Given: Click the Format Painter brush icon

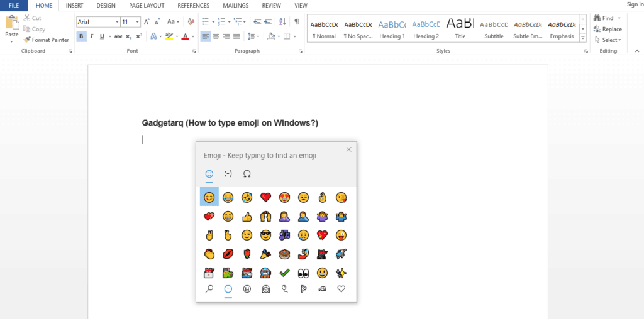Looking at the screenshot, I should coord(26,40).
